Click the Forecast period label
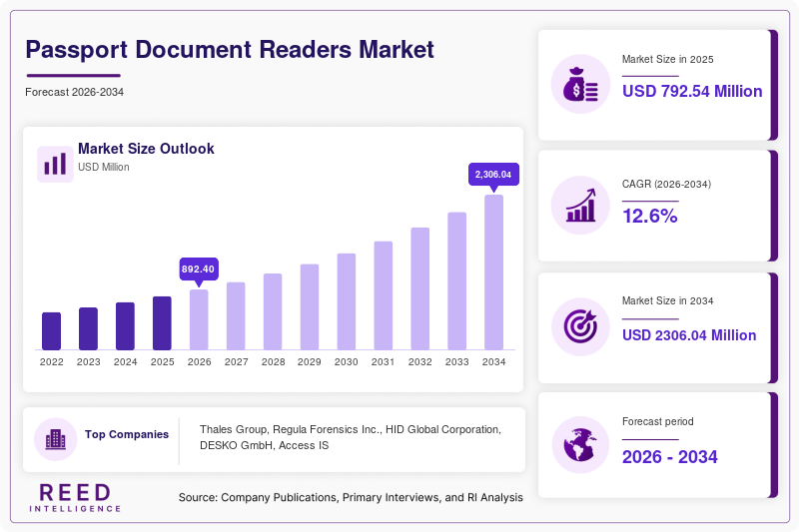Viewport: 799px width, 532px height. [658, 421]
